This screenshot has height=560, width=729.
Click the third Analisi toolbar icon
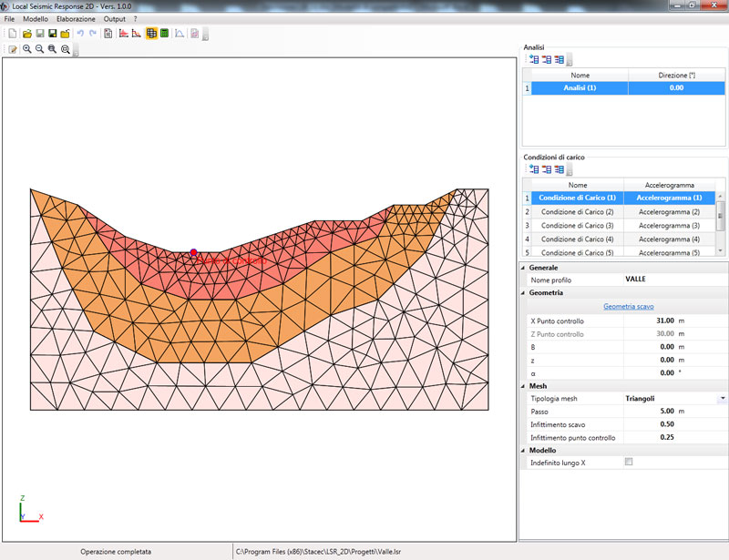pyautogui.click(x=559, y=59)
